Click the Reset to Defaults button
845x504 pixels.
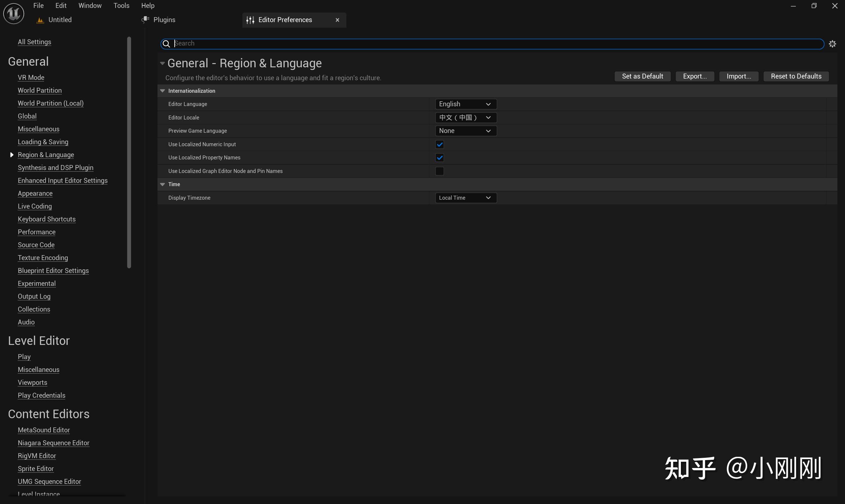pyautogui.click(x=796, y=77)
